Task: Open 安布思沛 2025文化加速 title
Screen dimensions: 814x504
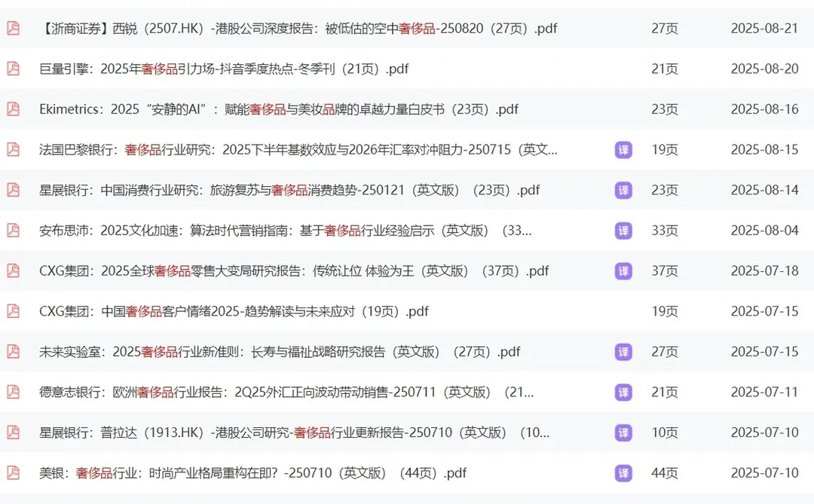Action: [x=285, y=230]
